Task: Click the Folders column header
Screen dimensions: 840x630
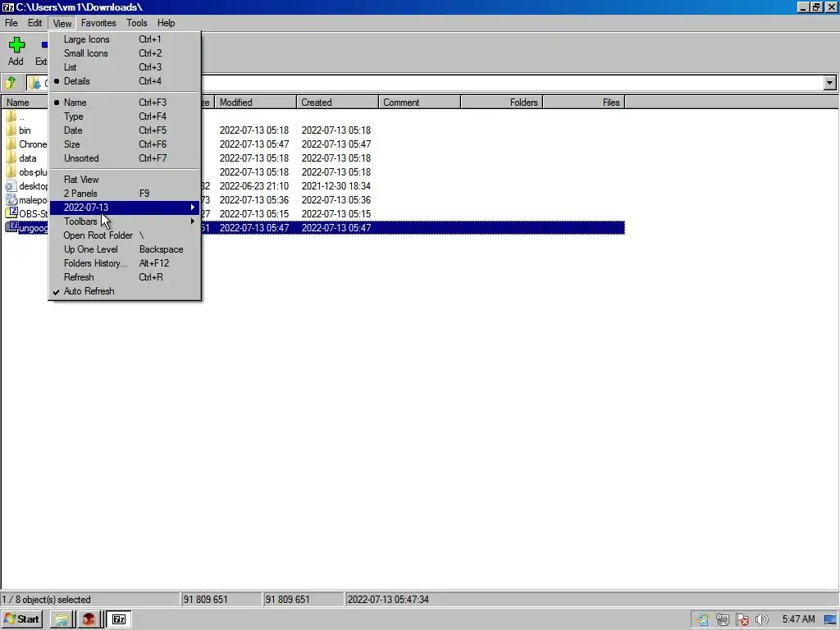Action: (502, 103)
